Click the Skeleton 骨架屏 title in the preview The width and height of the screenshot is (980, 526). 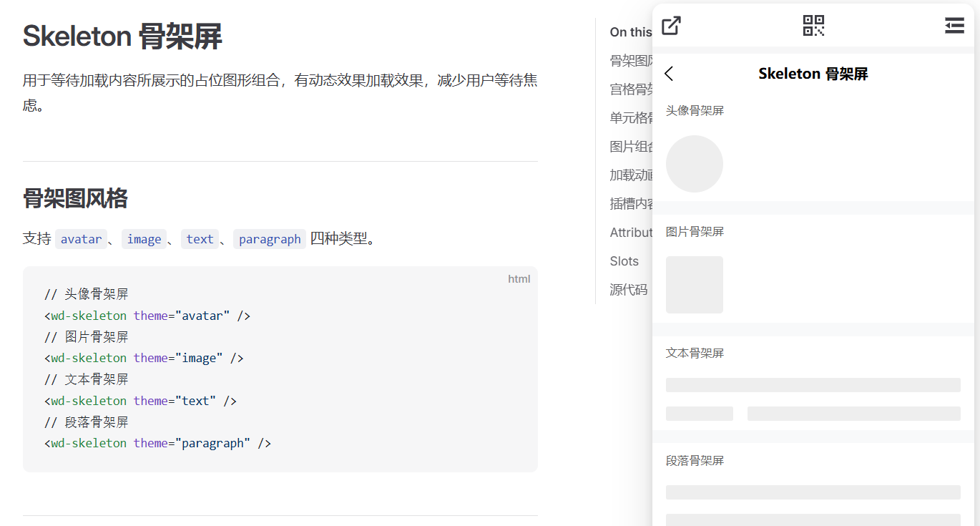click(813, 73)
